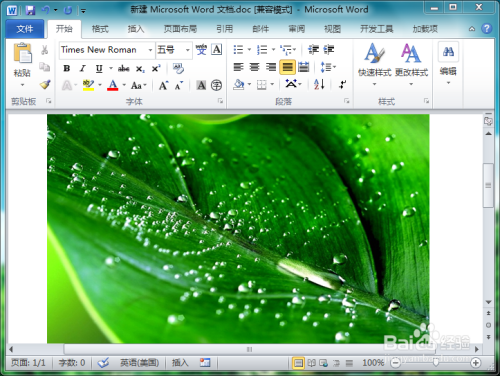Open the Phonetic Guide tool
The height and width of the screenshot is (376, 500).
point(201,50)
